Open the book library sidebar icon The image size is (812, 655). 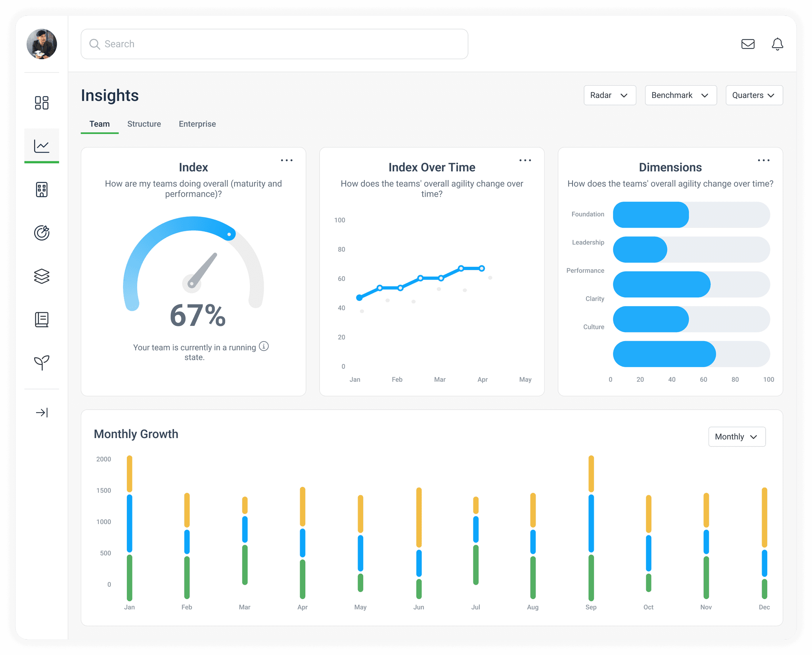pos(42,320)
